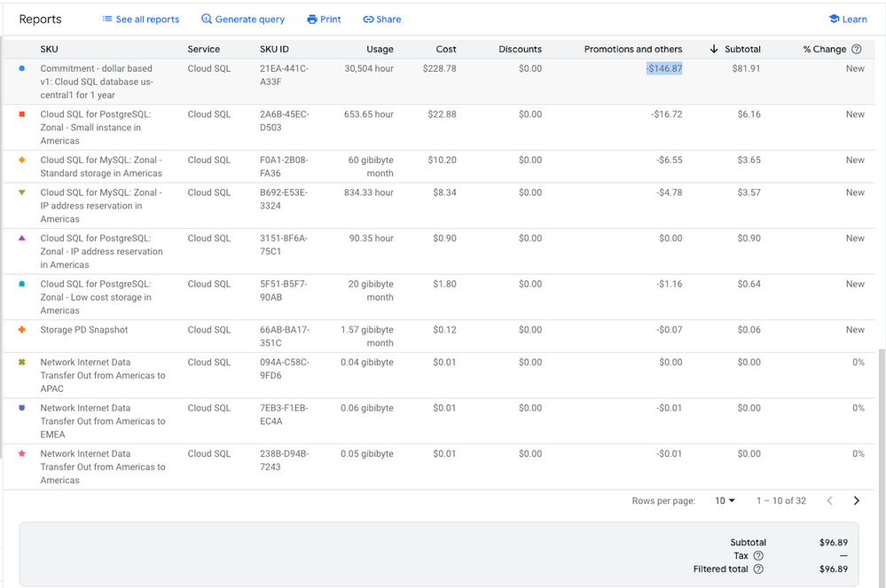Click the 0.05 gibibyte usage cell
886x588 pixels.
point(366,453)
